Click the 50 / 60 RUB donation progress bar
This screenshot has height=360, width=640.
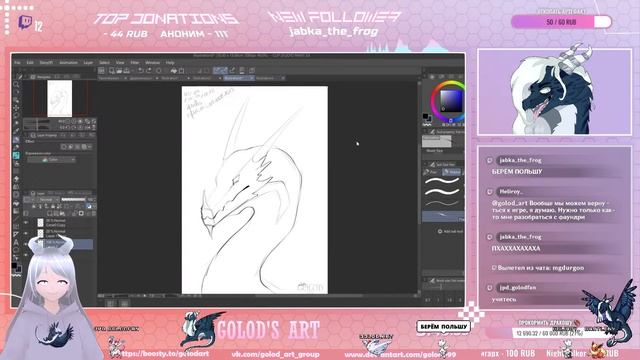pyautogui.click(x=561, y=22)
